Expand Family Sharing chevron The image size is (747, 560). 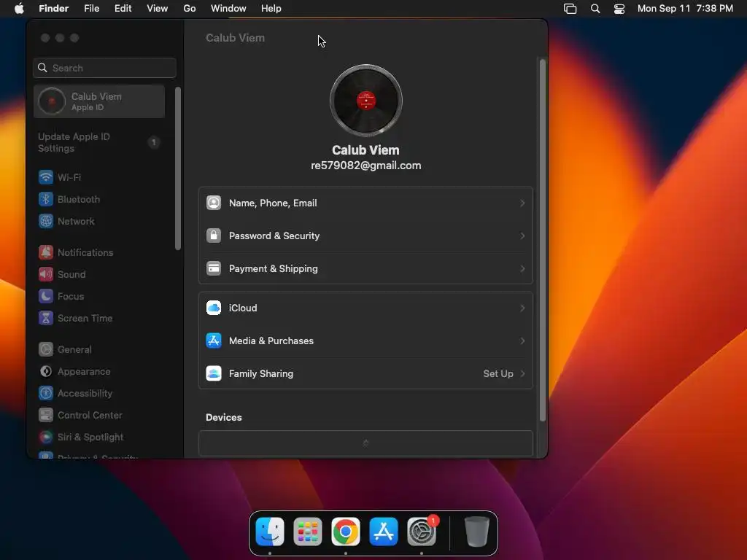[522, 374]
